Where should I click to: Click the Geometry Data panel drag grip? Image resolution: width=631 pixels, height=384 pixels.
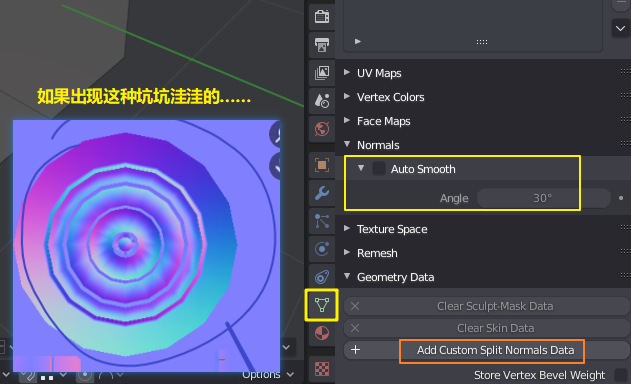[x=626, y=276]
